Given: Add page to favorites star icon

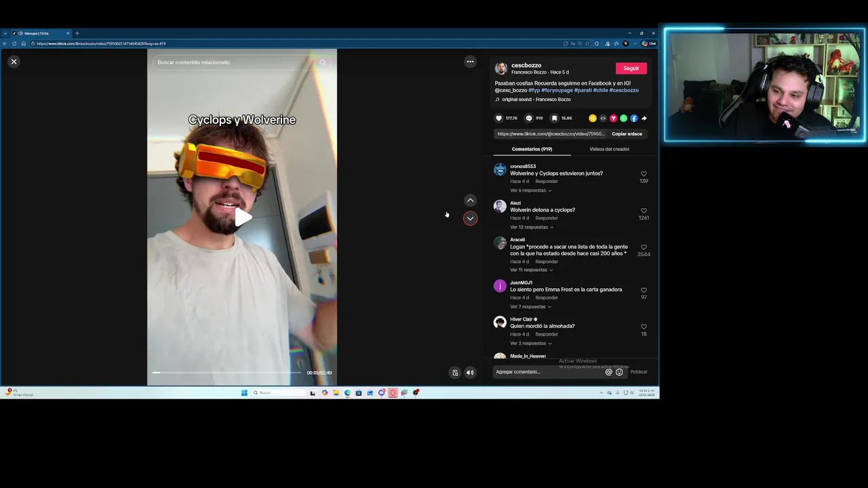Looking at the screenshot, I should click(x=588, y=43).
